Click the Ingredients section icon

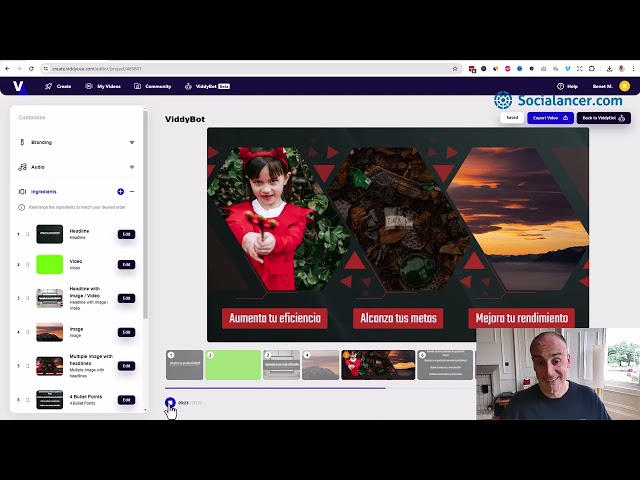pyautogui.click(x=22, y=191)
